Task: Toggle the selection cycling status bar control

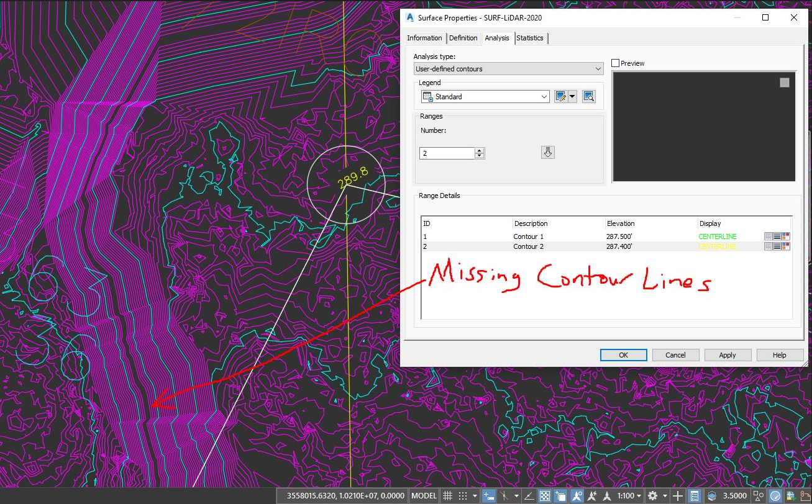Action: [x=562, y=495]
